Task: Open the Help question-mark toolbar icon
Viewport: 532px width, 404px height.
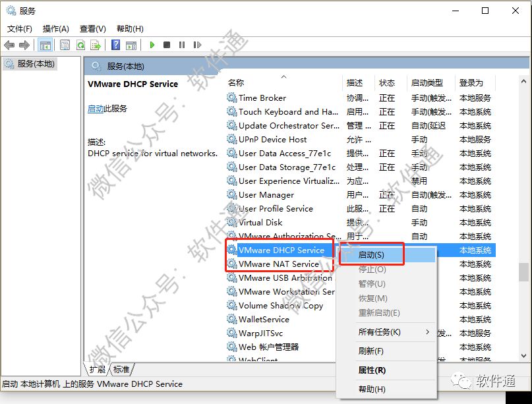Action: tap(116, 45)
